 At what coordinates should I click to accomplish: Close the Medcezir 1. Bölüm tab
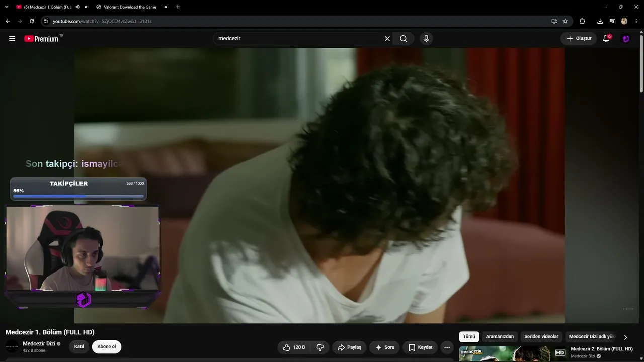86,7
